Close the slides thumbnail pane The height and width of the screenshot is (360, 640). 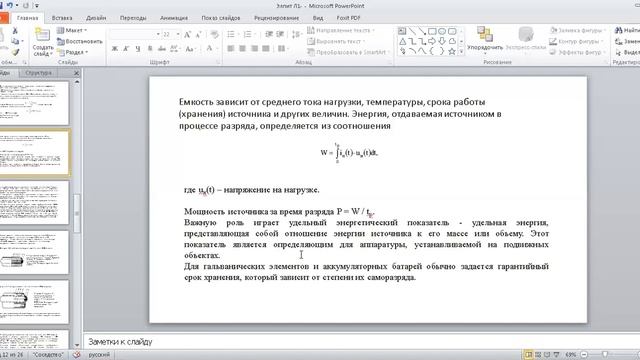76,73
